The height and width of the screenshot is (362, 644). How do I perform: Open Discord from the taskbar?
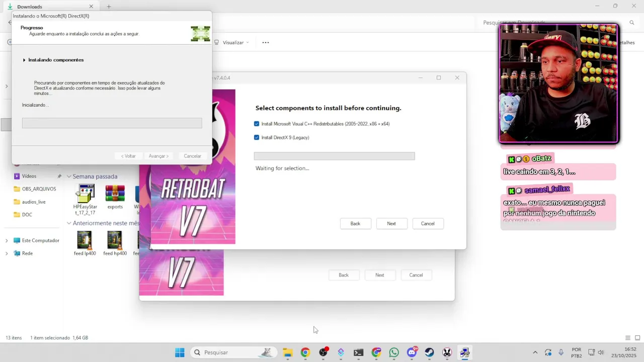(412, 352)
